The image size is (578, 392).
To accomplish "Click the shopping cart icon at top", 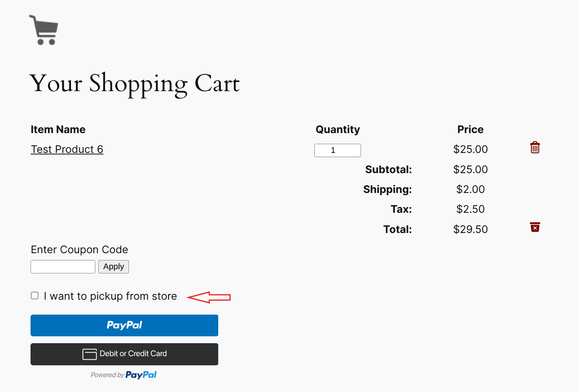I will pyautogui.click(x=43, y=30).
